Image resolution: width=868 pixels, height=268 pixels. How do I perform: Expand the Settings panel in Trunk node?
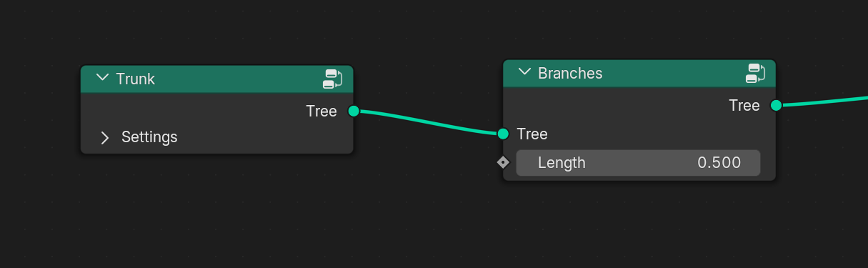click(104, 137)
